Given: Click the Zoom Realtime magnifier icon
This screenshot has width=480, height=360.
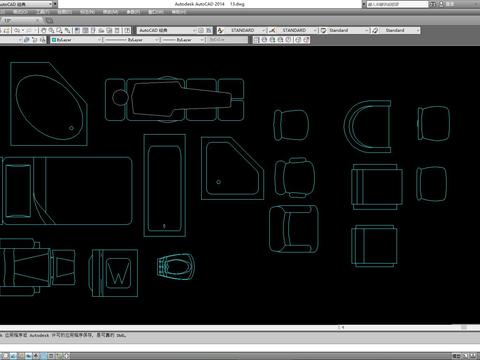Looking at the screenshot, I should click(52, 30).
